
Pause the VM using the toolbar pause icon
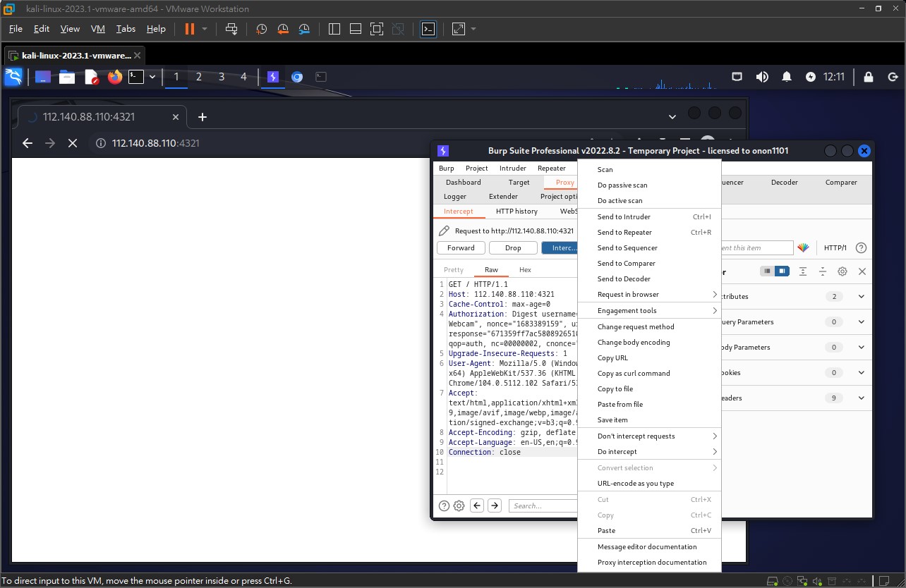(189, 29)
